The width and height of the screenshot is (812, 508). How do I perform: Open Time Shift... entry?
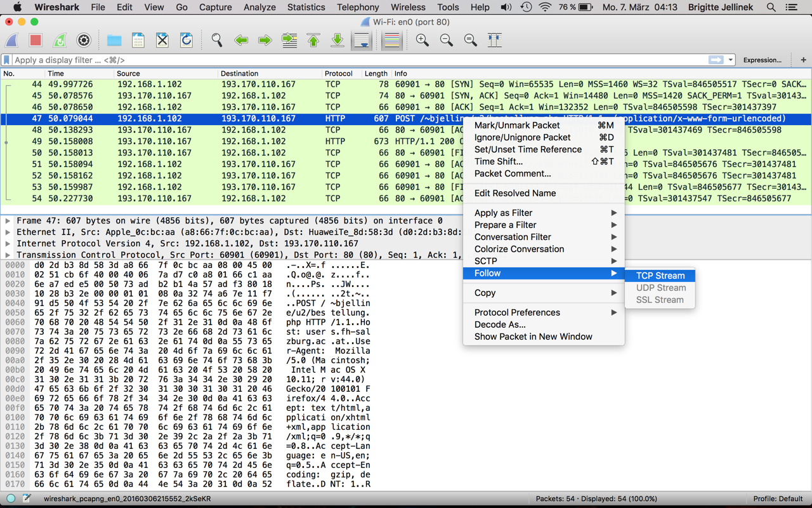pos(544,161)
